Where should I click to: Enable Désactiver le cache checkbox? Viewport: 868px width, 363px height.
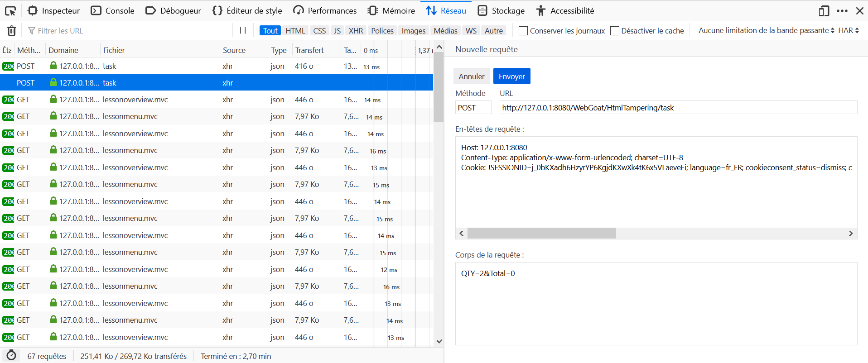pos(615,31)
